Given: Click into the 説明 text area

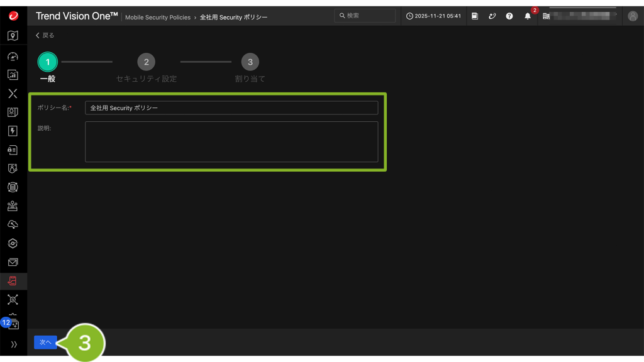Looking at the screenshot, I should coord(231,142).
